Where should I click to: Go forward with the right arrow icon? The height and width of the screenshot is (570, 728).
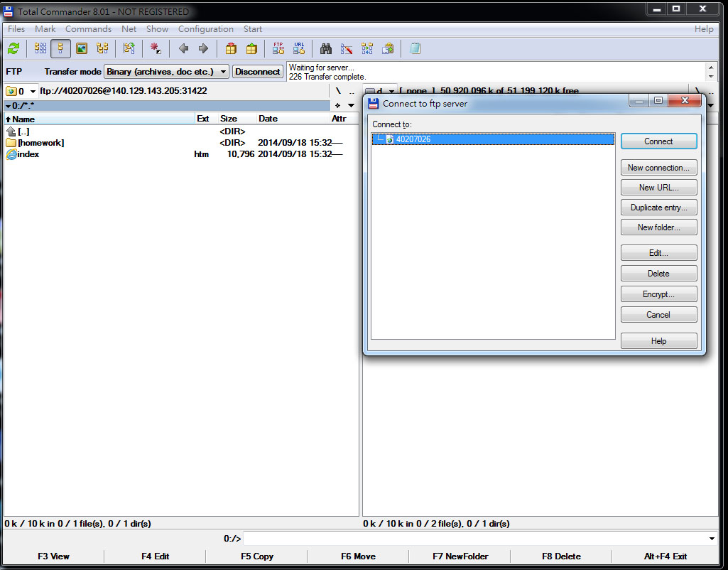(203, 48)
